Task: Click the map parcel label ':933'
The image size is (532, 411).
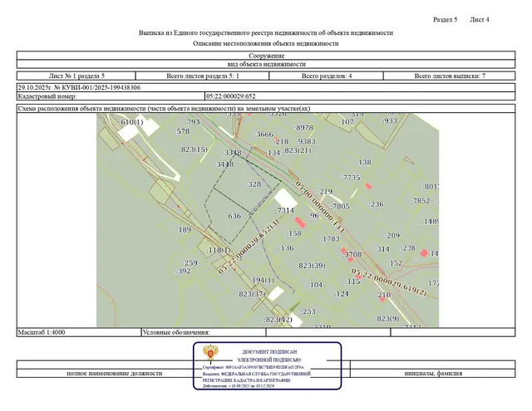Action: [390, 121]
